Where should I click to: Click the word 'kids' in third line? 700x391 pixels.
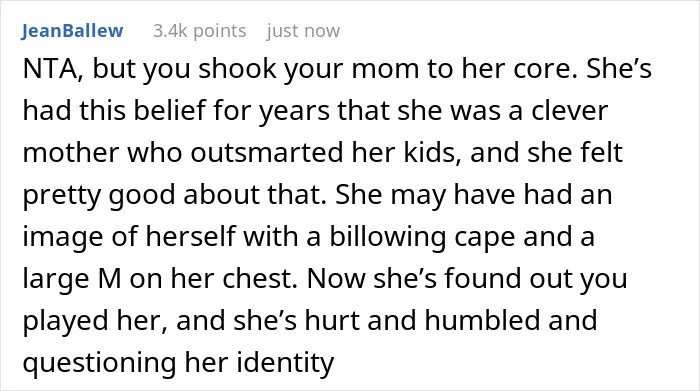tap(427, 152)
